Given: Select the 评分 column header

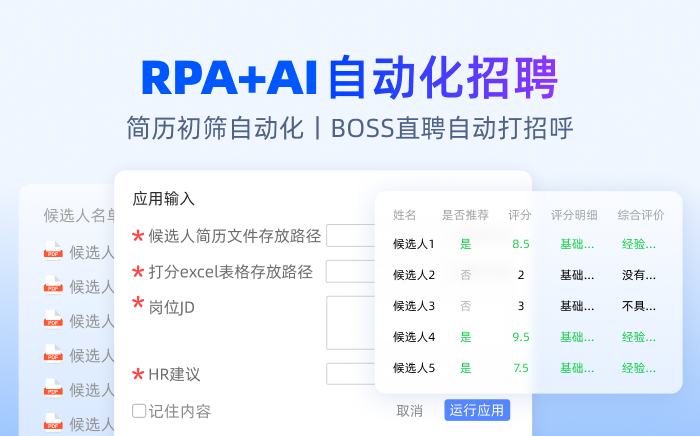Looking at the screenshot, I should pos(520,215).
